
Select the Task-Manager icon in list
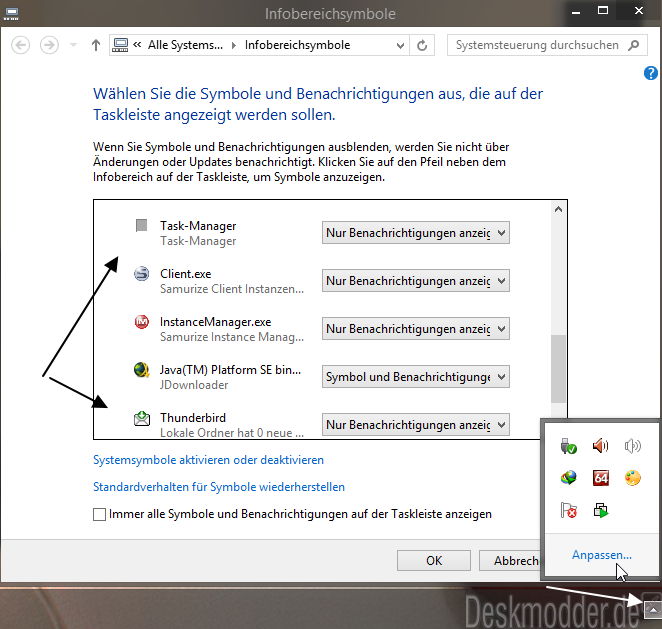point(141,225)
